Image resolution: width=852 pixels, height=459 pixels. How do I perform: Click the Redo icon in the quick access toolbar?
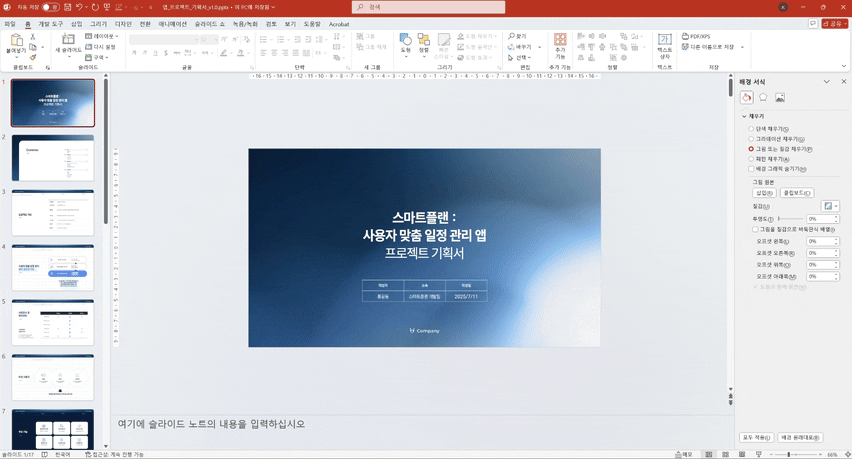[x=95, y=7]
